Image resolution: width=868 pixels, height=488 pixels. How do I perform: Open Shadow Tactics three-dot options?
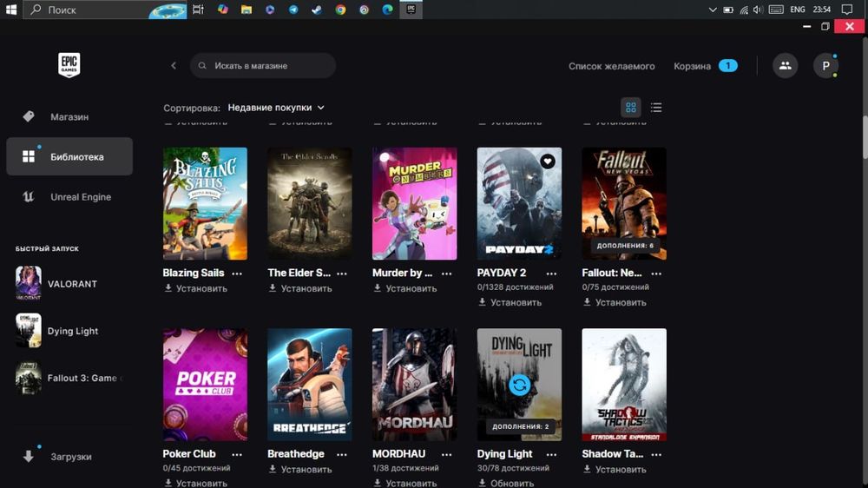[656, 454]
